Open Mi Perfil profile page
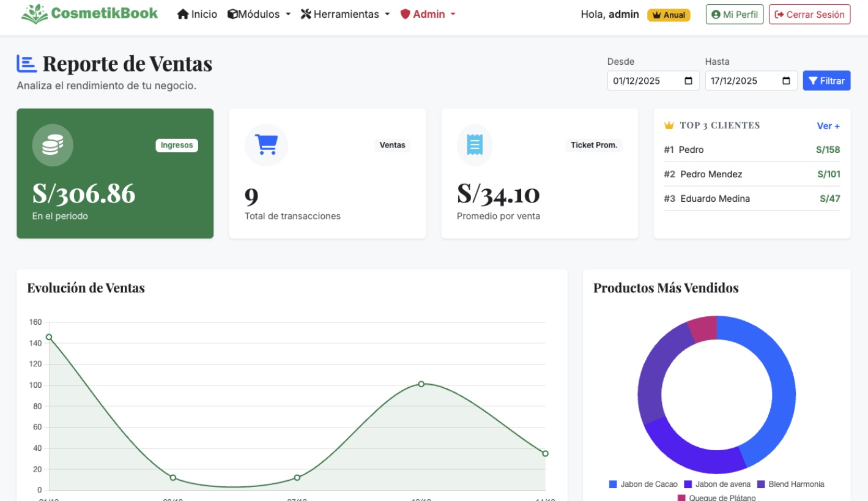The width and height of the screenshot is (868, 501). click(x=734, y=15)
